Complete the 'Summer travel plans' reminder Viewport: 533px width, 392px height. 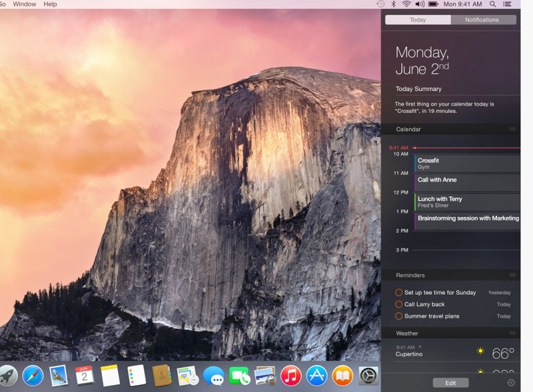(x=399, y=316)
